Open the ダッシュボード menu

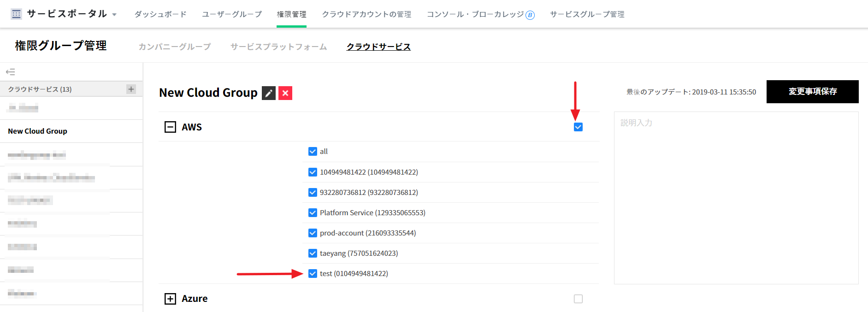160,14
